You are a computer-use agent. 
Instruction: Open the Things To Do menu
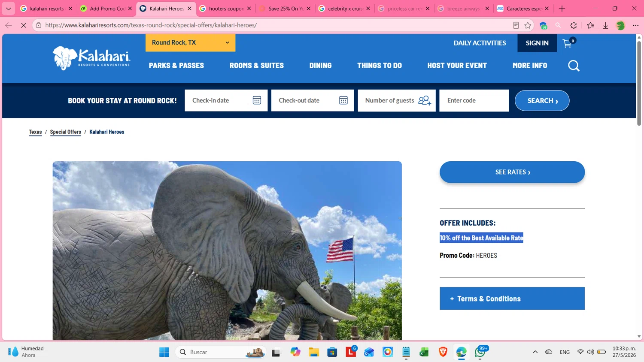tap(380, 66)
